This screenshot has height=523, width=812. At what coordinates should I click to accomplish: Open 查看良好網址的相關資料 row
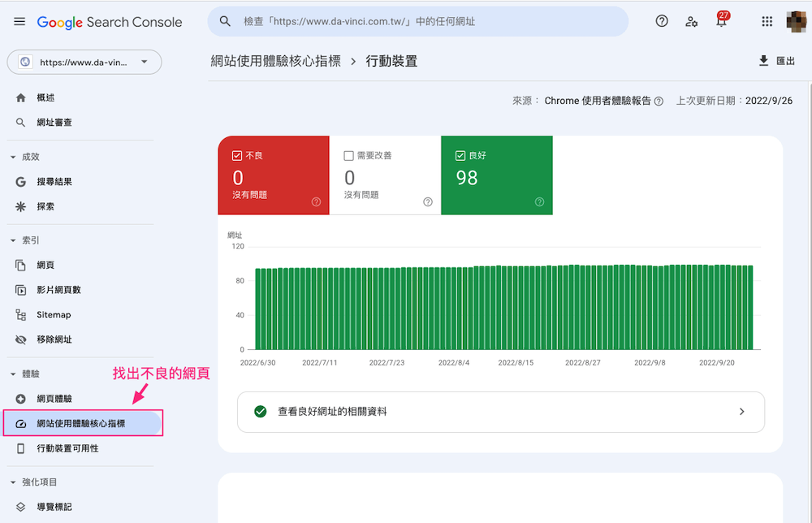point(501,412)
